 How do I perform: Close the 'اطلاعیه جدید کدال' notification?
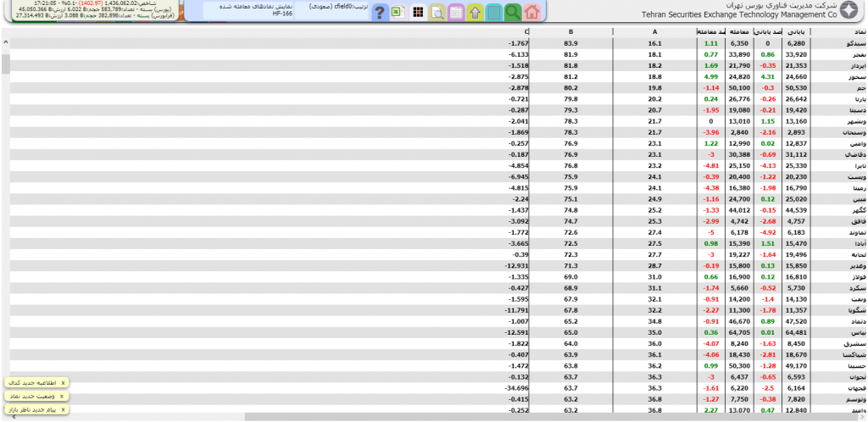click(x=63, y=382)
